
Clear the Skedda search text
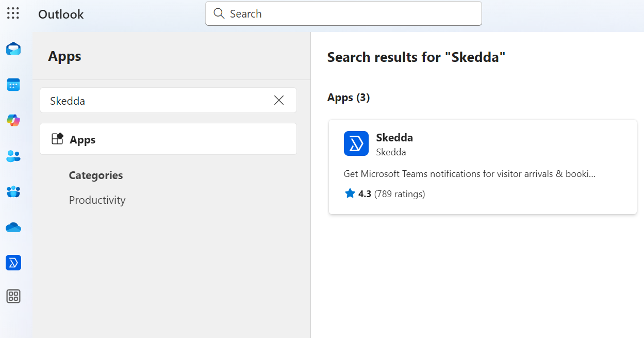(x=279, y=100)
